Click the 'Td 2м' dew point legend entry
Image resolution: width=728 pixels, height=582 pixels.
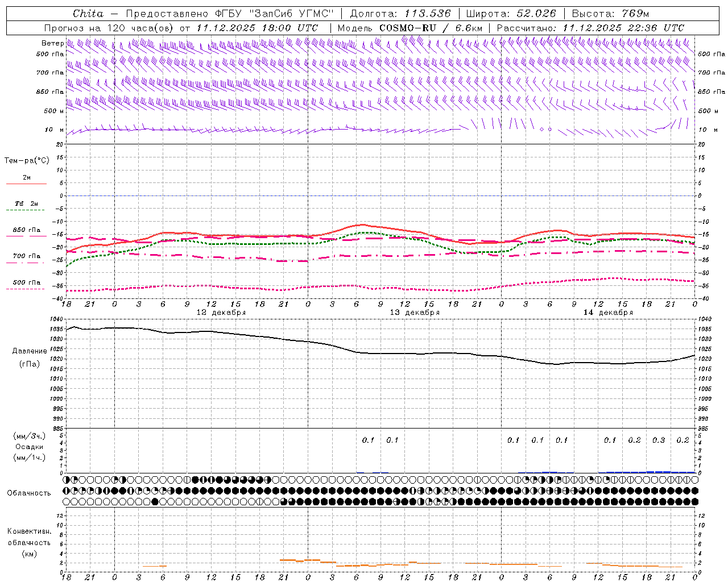[26, 203]
